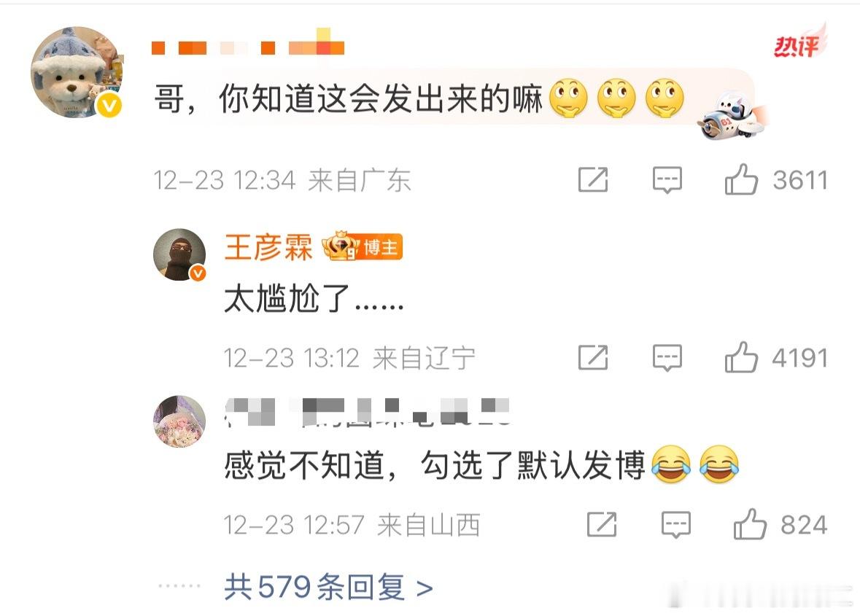Image resolution: width=860 pixels, height=616 pixels.
Task: Open the flower bouquet avatar profile
Action: (x=179, y=421)
